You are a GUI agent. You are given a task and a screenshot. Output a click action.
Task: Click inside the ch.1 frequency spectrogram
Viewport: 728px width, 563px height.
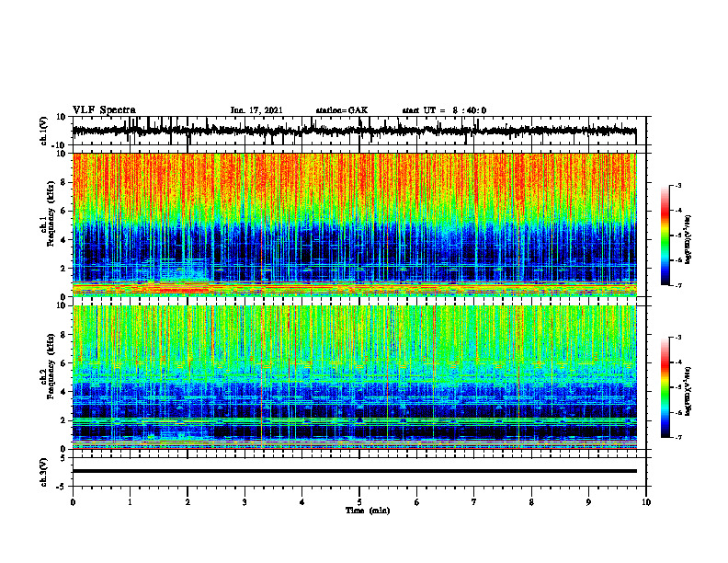tap(354, 224)
